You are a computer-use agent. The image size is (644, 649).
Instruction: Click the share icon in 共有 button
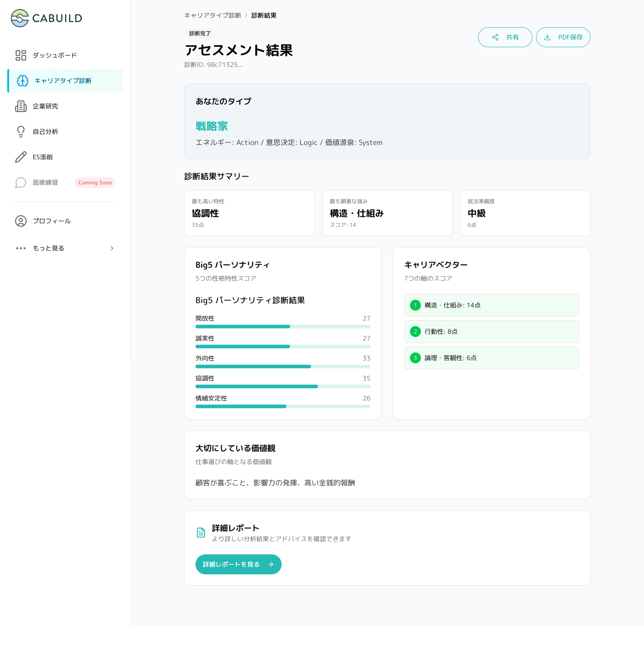click(495, 37)
